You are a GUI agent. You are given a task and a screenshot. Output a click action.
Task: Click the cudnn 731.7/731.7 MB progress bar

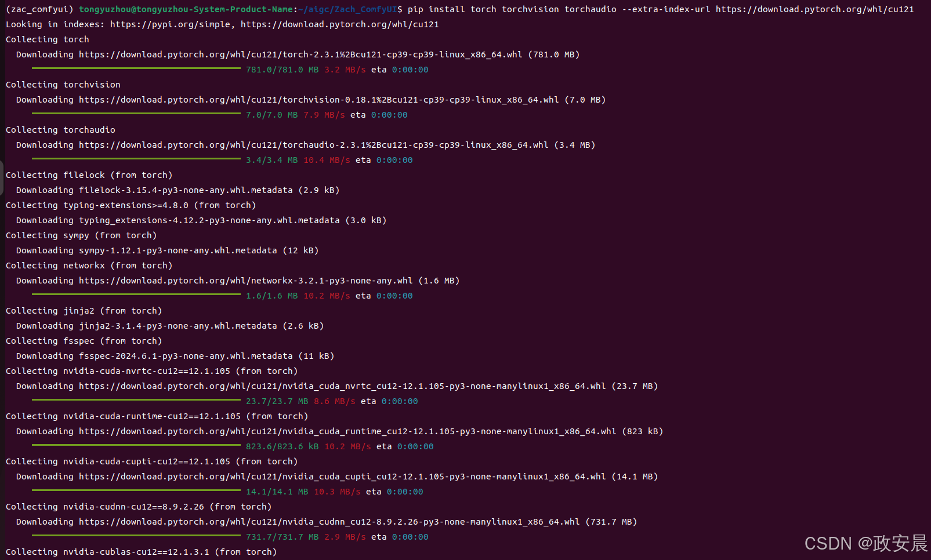pyautogui.click(x=136, y=536)
